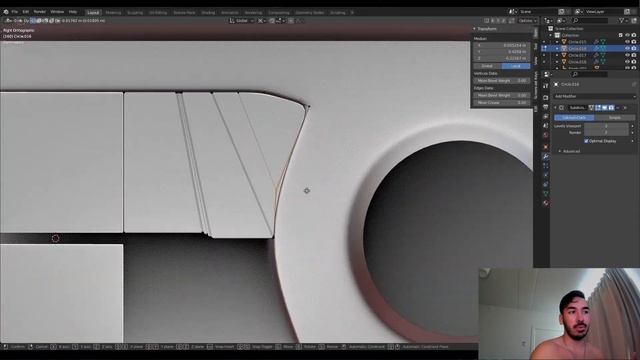This screenshot has width=640, height=360.
Task: Toggle Subdivision modifier show in edit mode
Action: (x=598, y=108)
